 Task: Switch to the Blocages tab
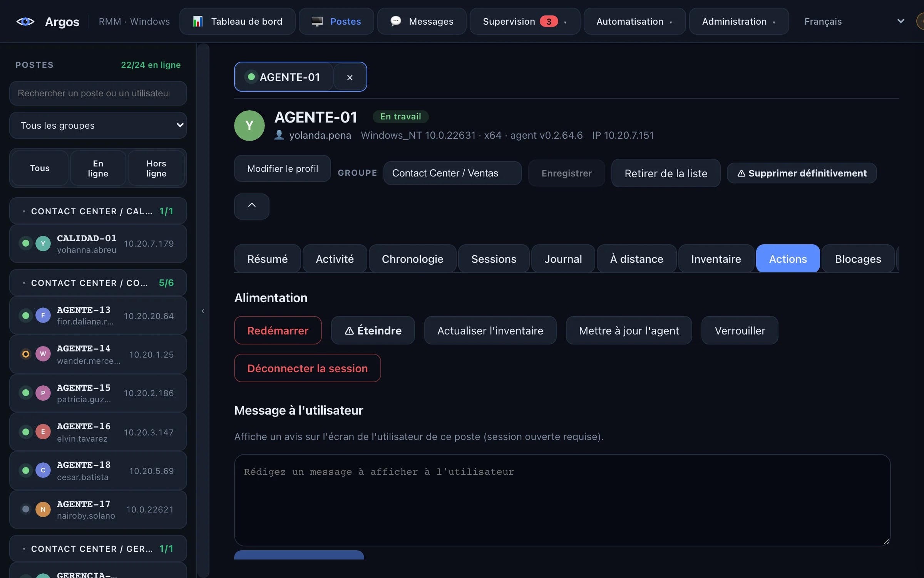point(858,259)
